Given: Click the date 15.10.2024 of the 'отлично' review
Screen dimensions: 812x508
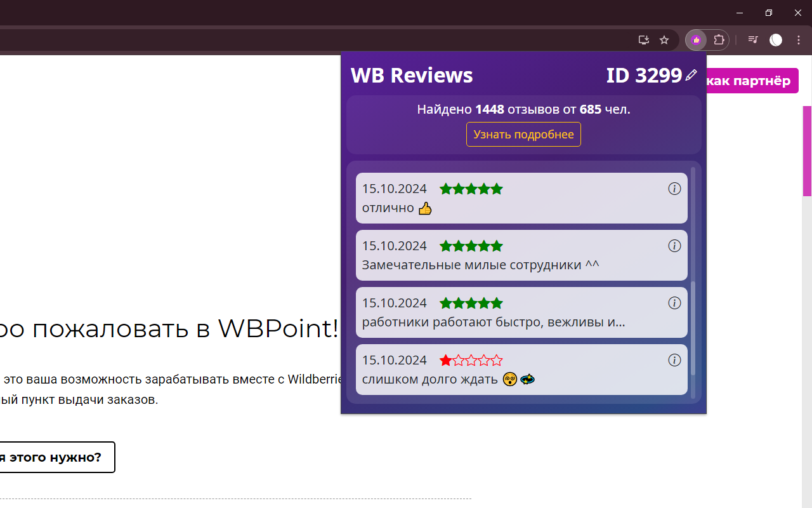Looking at the screenshot, I should click(394, 189).
